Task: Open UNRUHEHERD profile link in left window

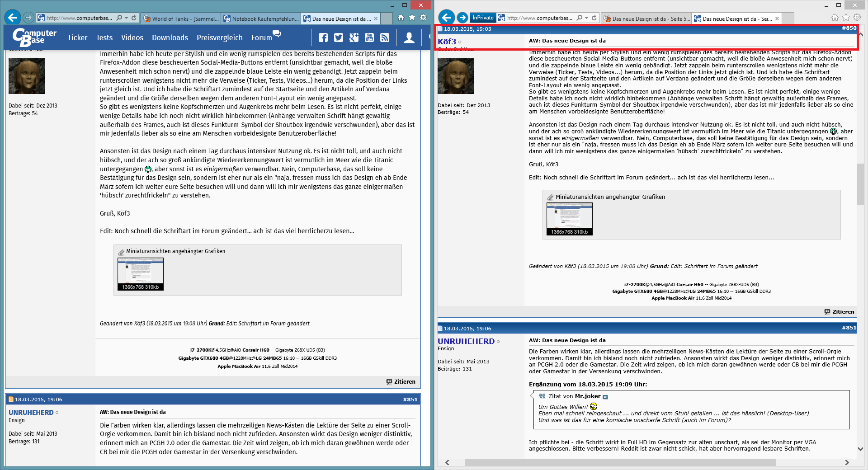Action: click(x=31, y=413)
